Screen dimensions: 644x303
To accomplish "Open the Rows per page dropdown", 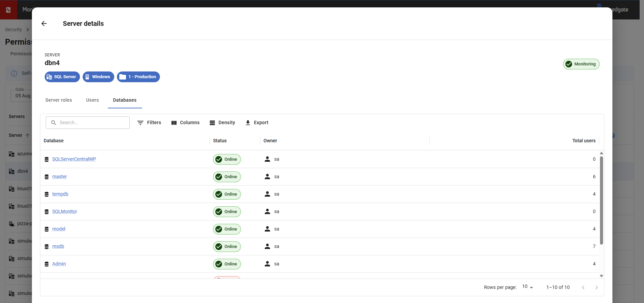I will 528,287.
